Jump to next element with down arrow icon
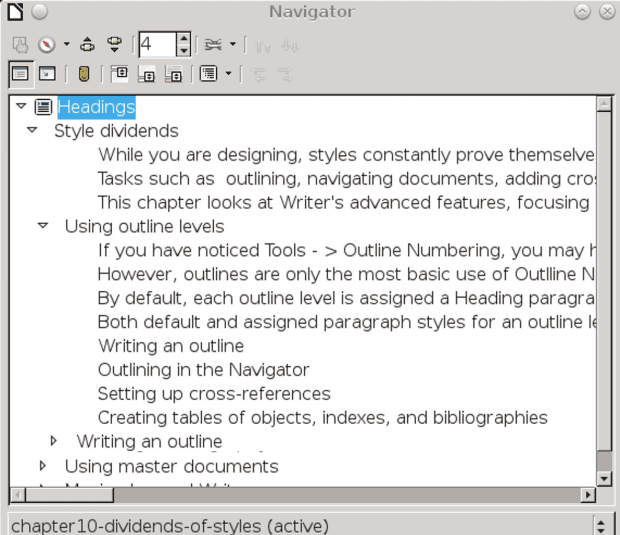This screenshot has height=535, width=620. pos(114,44)
